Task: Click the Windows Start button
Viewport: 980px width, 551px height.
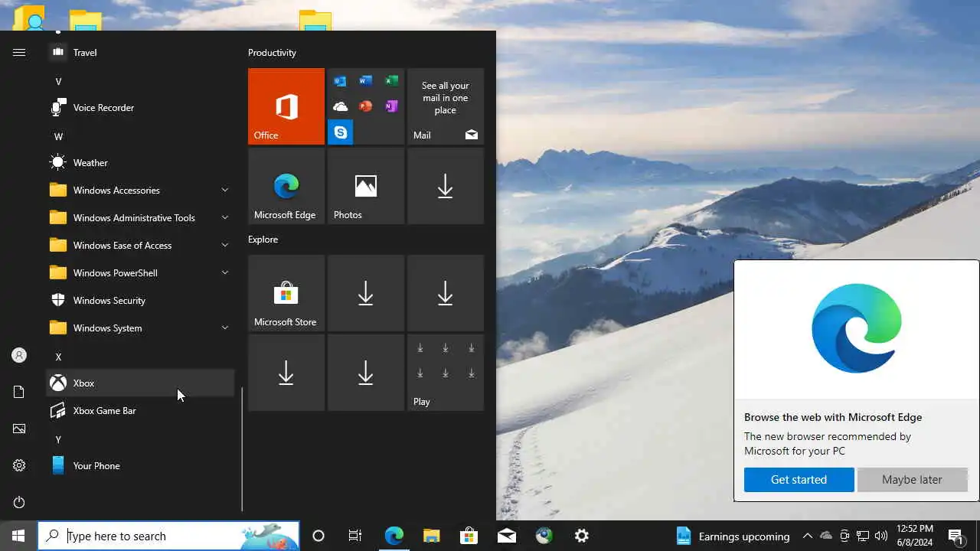Action: coord(18,536)
